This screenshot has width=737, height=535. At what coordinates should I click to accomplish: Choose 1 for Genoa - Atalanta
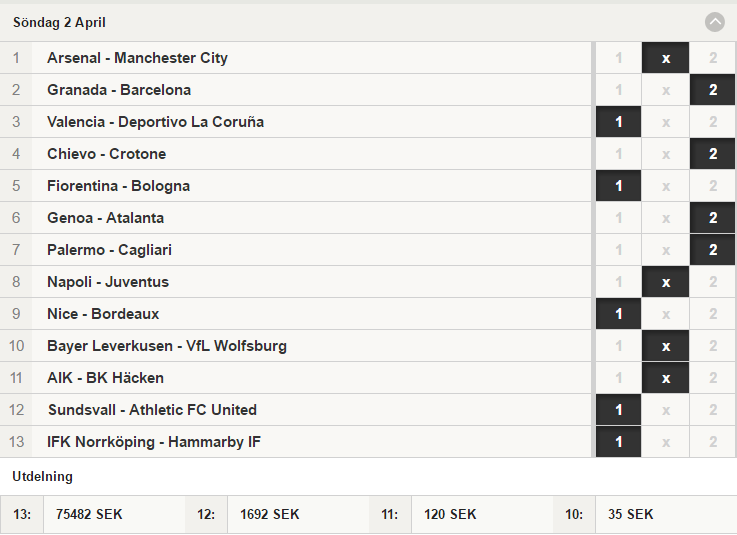click(x=619, y=218)
